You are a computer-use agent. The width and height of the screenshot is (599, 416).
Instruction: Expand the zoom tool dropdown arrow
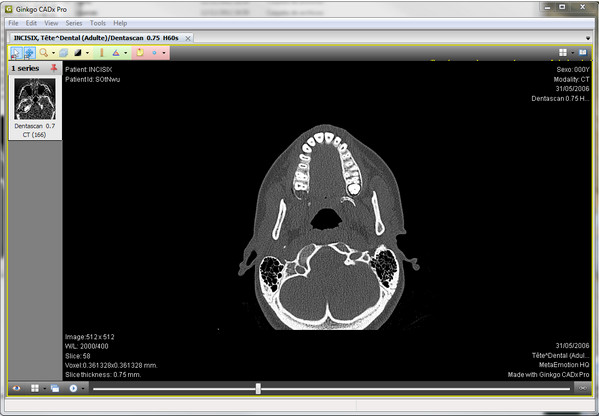coord(53,53)
